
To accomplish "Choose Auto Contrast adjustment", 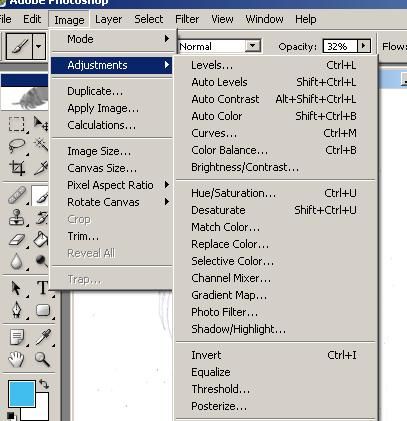I will 275,99.
